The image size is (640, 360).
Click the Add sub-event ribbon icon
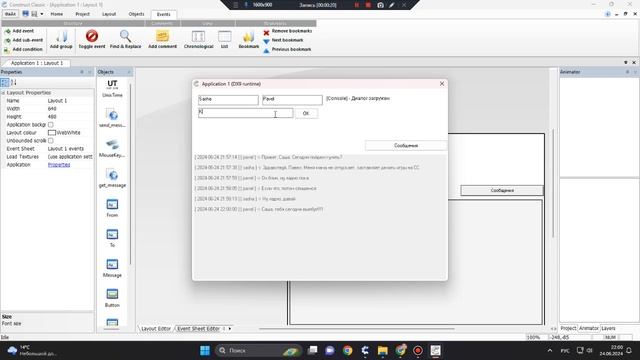click(x=7, y=40)
